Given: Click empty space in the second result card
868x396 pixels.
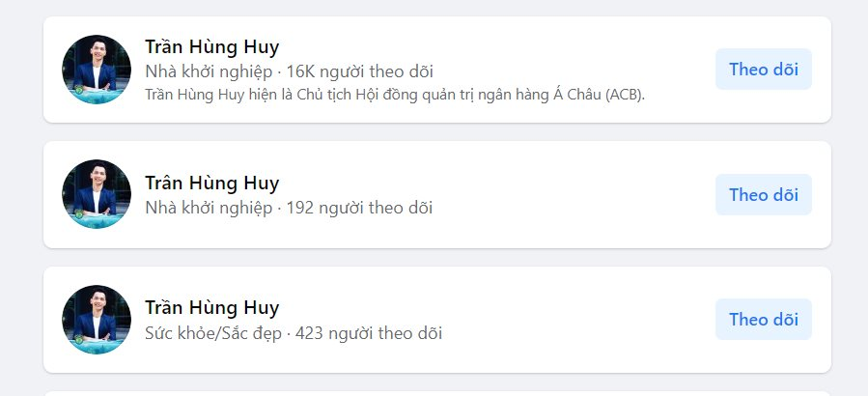Looking at the screenshot, I should pos(565,183).
